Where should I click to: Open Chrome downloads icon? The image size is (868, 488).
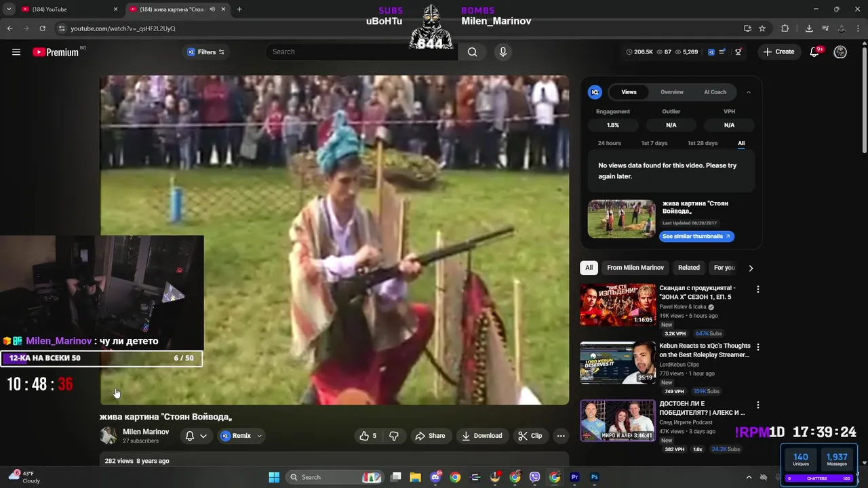[x=809, y=28]
